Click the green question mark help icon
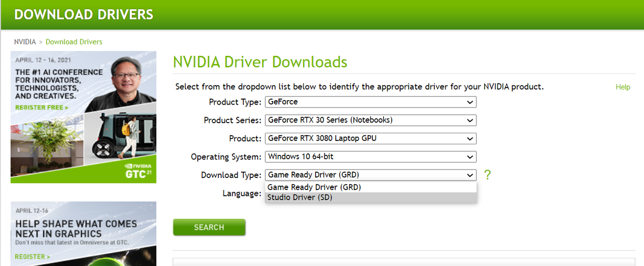Image resolution: width=644 pixels, height=266 pixels. 487,175
